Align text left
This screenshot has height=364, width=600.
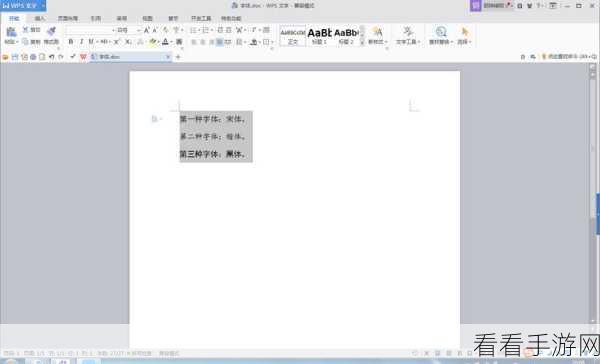point(194,42)
